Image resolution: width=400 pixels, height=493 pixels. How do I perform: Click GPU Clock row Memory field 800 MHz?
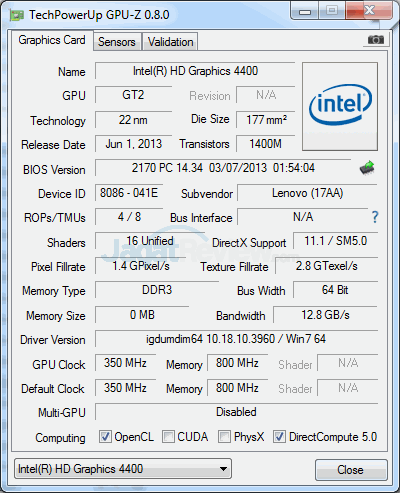click(x=237, y=363)
